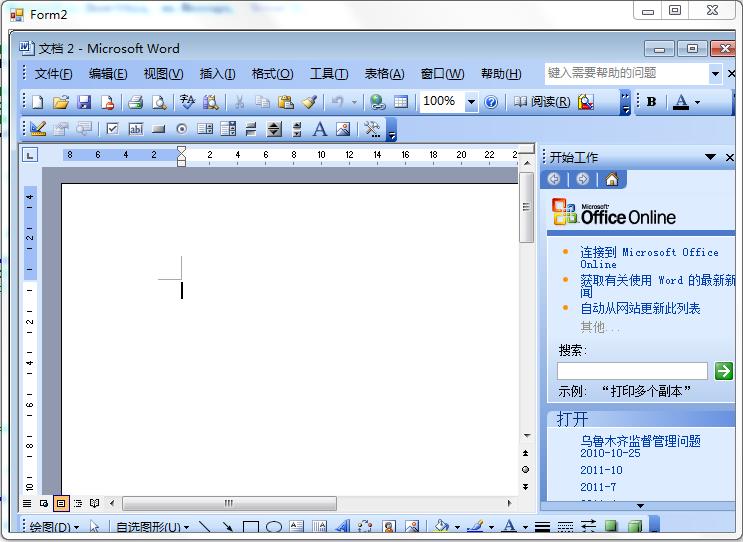
Task: Insert a Text Box control (abl icon)
Action: pyautogui.click(x=136, y=128)
